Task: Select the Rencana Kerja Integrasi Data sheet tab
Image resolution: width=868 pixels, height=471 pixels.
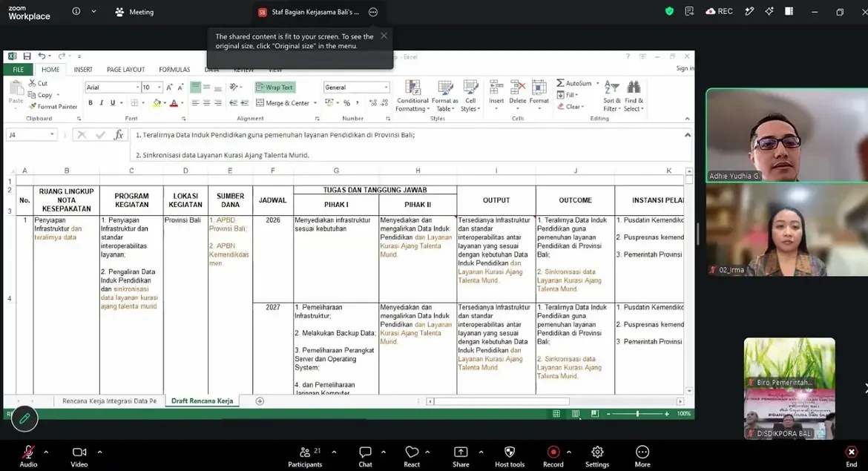Action: (109, 401)
